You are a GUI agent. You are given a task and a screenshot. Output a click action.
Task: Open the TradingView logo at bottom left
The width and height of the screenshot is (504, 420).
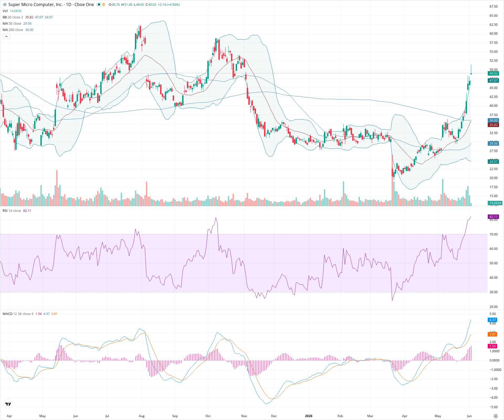[x=8, y=404]
